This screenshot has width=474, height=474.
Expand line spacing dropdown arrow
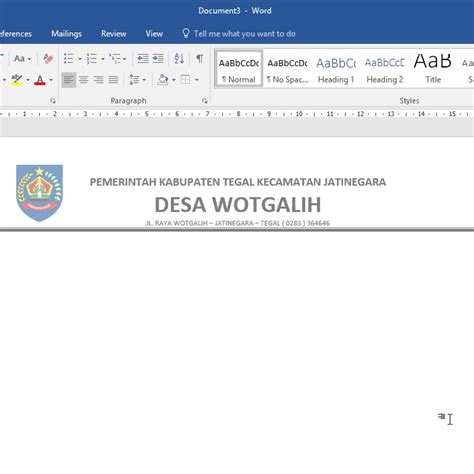[144, 80]
